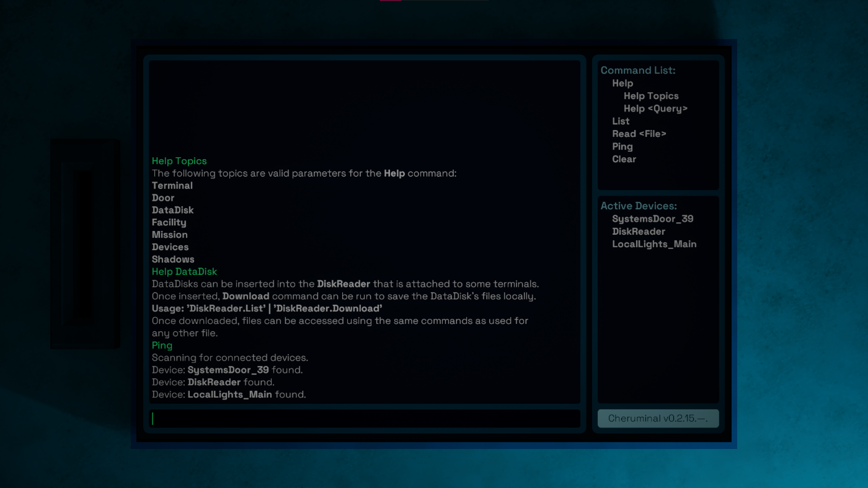Click the Ping command in list
The height and width of the screenshot is (488, 868).
622,146
